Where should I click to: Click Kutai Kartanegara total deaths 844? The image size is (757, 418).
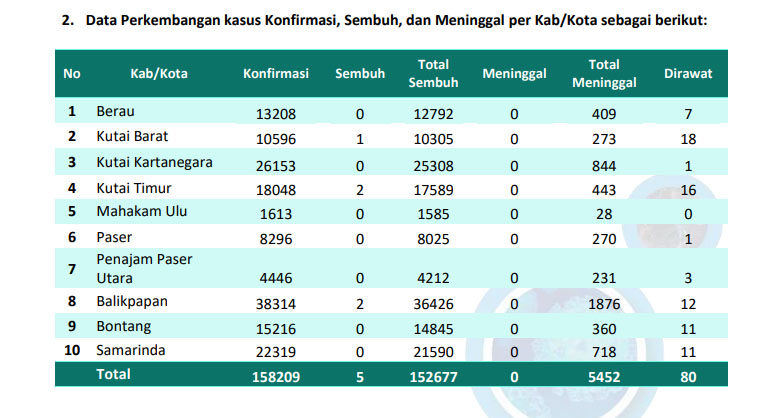(604, 166)
